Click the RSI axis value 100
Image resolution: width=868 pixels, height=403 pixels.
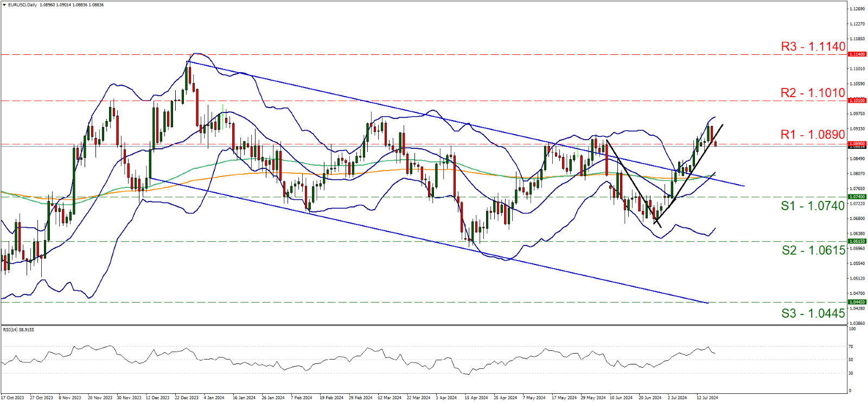tap(852, 329)
